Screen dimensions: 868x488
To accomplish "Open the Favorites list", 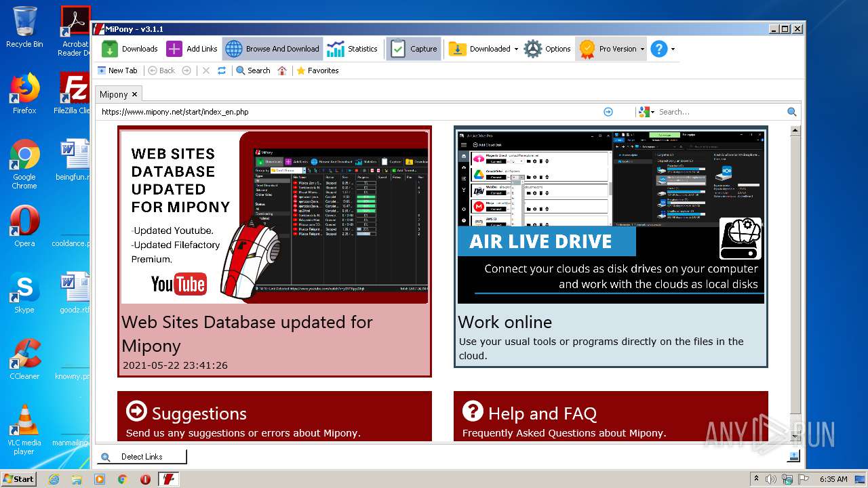I will click(317, 70).
